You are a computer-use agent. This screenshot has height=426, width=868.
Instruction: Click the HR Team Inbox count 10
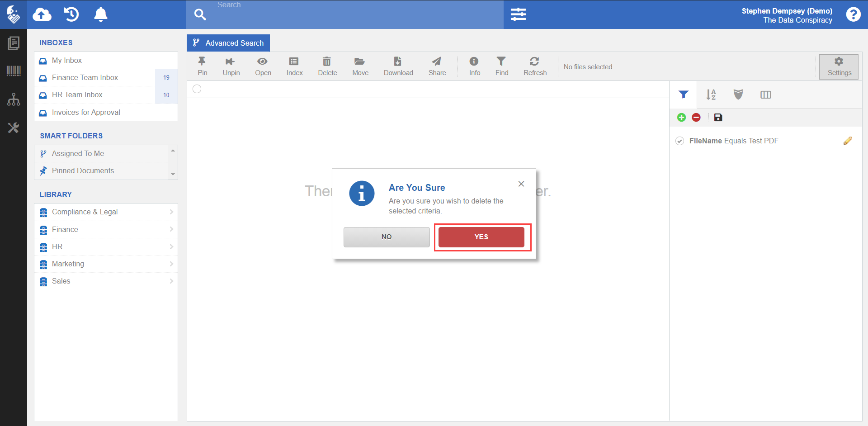click(x=166, y=95)
